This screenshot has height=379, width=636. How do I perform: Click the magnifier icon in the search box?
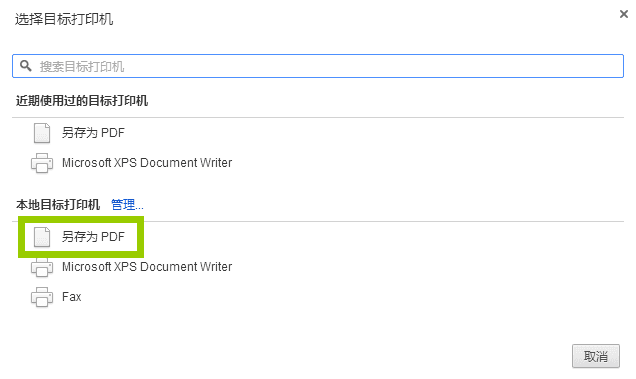tap(26, 66)
